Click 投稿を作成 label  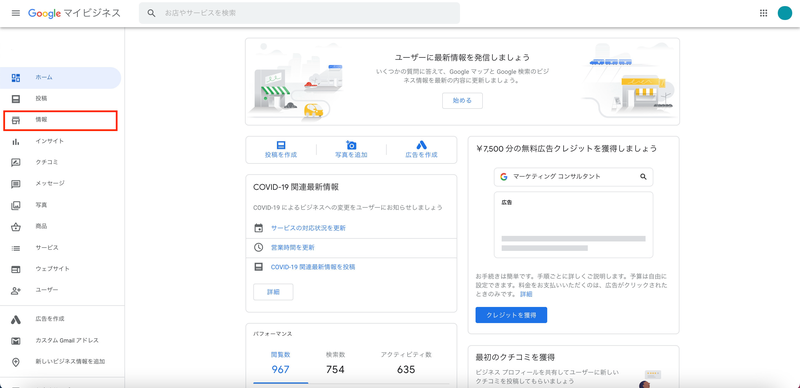point(281,155)
